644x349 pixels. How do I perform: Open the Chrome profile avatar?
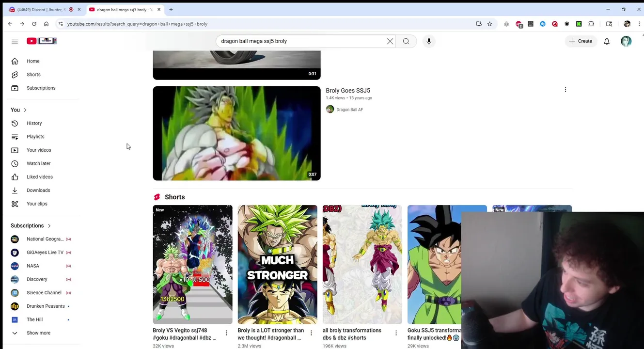627,24
